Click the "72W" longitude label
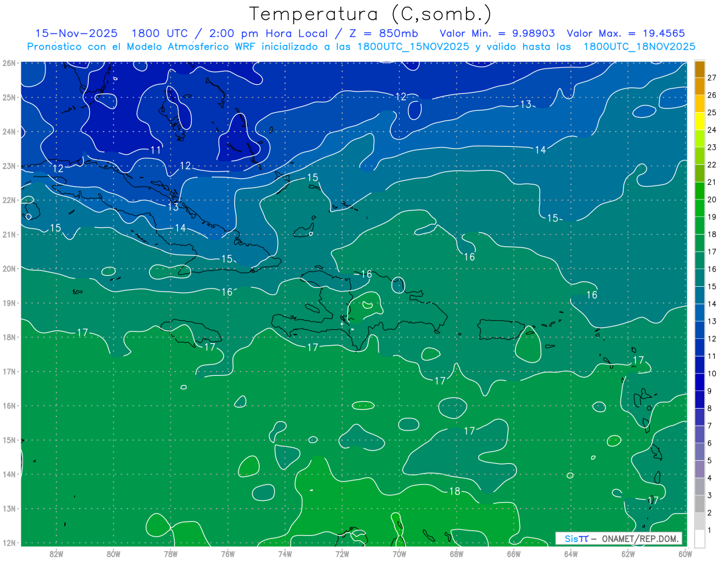Screen dimensions: 728x562 (x=342, y=554)
